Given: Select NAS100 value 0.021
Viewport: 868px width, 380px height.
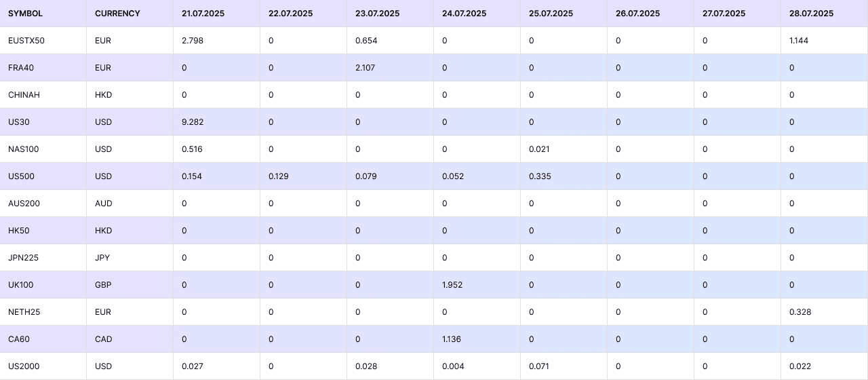Looking at the screenshot, I should coord(564,149).
